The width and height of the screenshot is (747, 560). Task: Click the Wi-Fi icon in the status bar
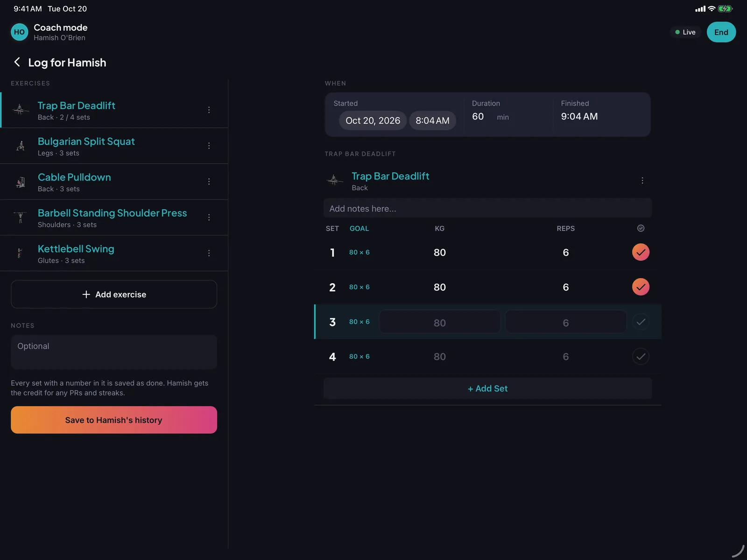[712, 8]
